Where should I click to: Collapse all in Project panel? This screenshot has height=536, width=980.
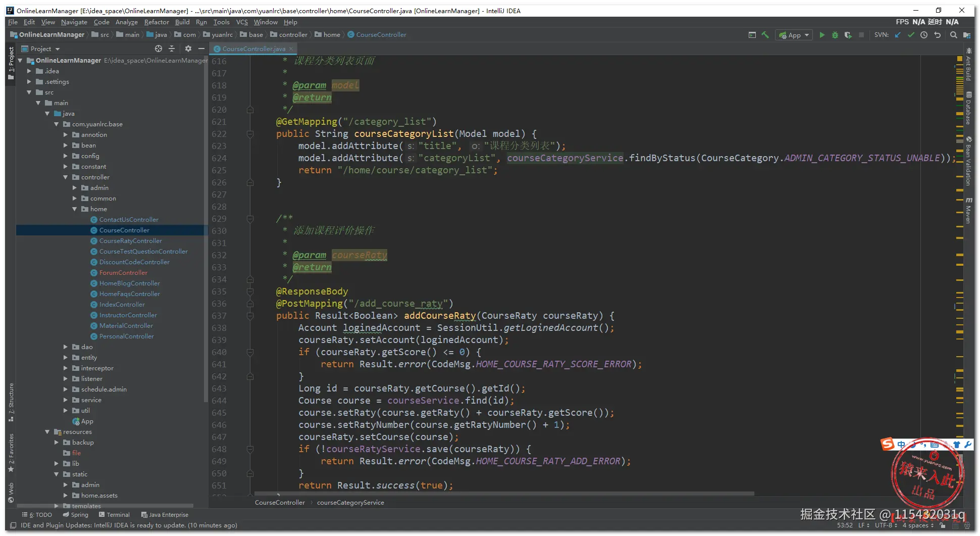(172, 48)
